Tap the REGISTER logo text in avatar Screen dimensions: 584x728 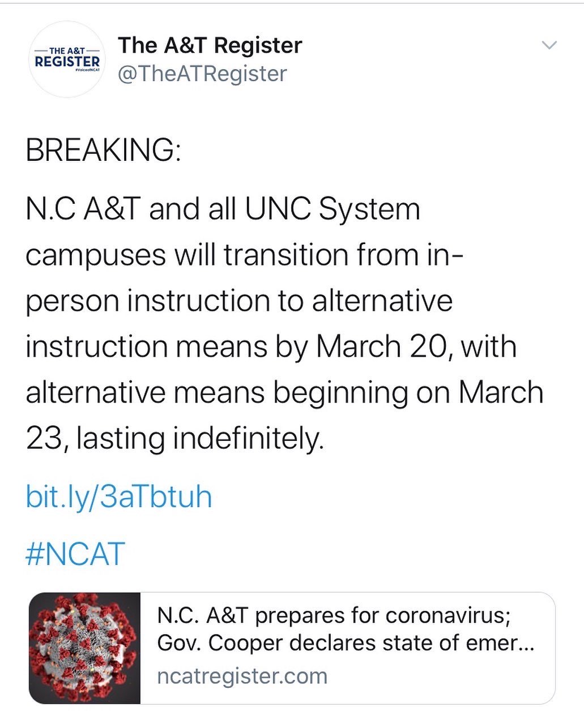67,61
